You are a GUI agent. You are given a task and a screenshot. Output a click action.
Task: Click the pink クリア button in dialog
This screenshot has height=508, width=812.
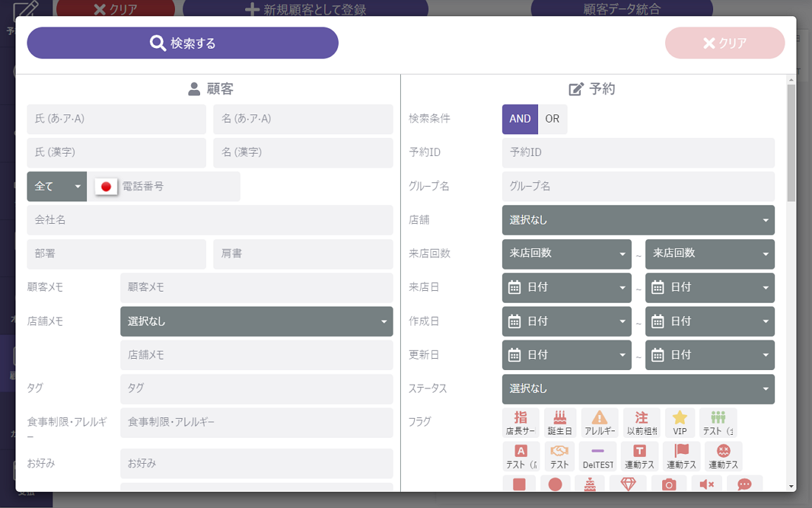click(724, 43)
